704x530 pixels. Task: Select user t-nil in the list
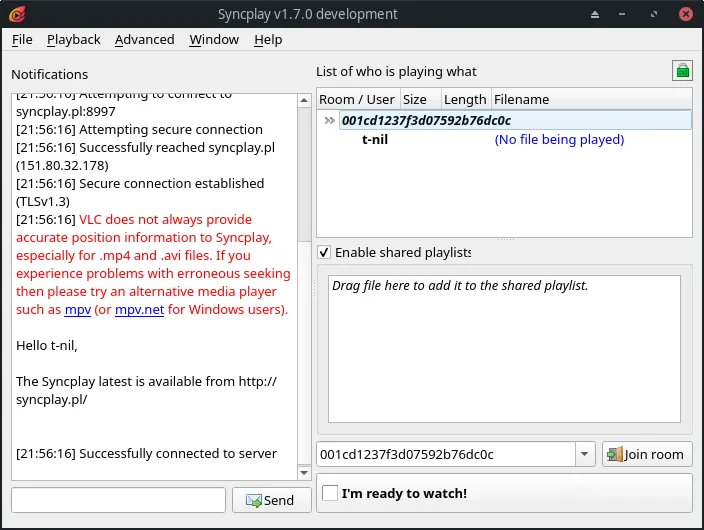[x=375, y=140]
